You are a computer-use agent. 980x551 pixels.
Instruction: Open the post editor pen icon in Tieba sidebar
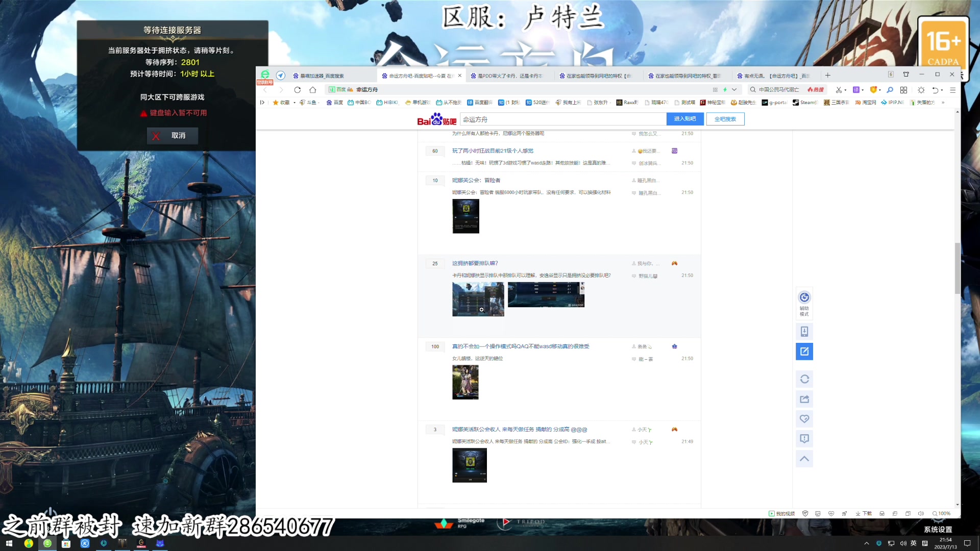(x=804, y=351)
